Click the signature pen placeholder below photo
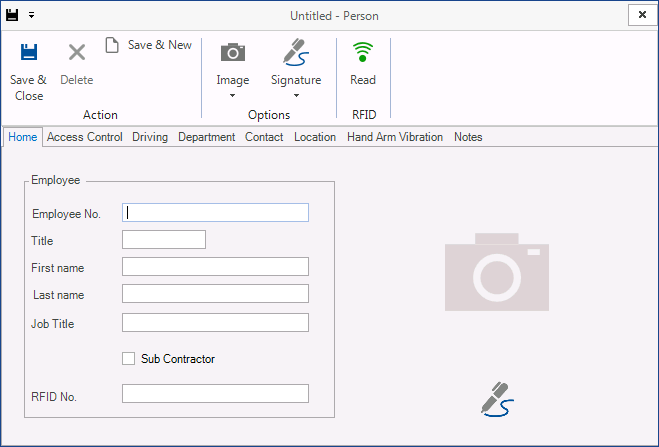Image resolution: width=659 pixels, height=447 pixels. click(497, 399)
